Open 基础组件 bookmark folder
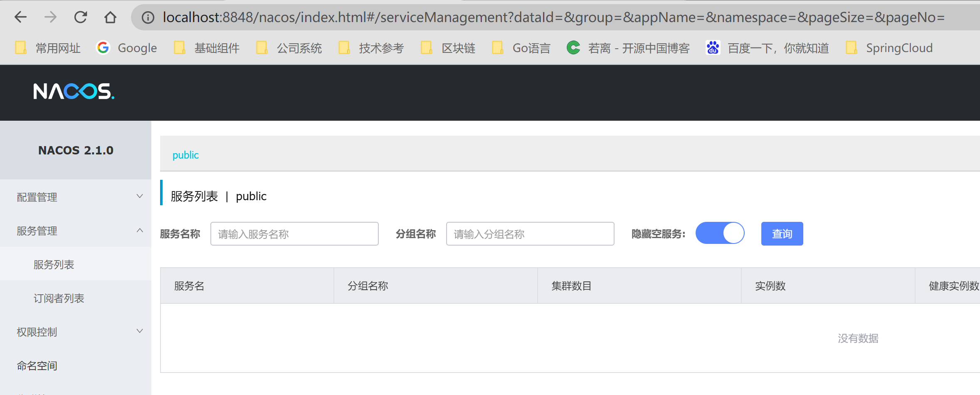This screenshot has height=395, width=980. 207,48
